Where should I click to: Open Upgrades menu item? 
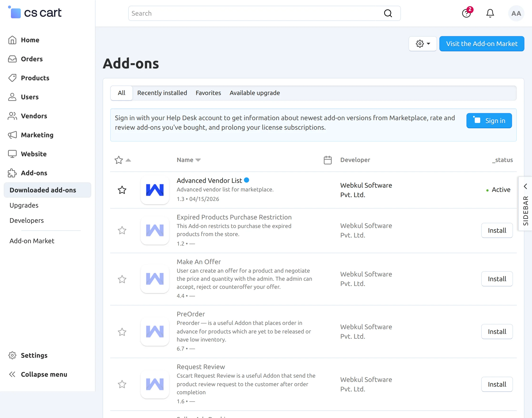point(24,205)
